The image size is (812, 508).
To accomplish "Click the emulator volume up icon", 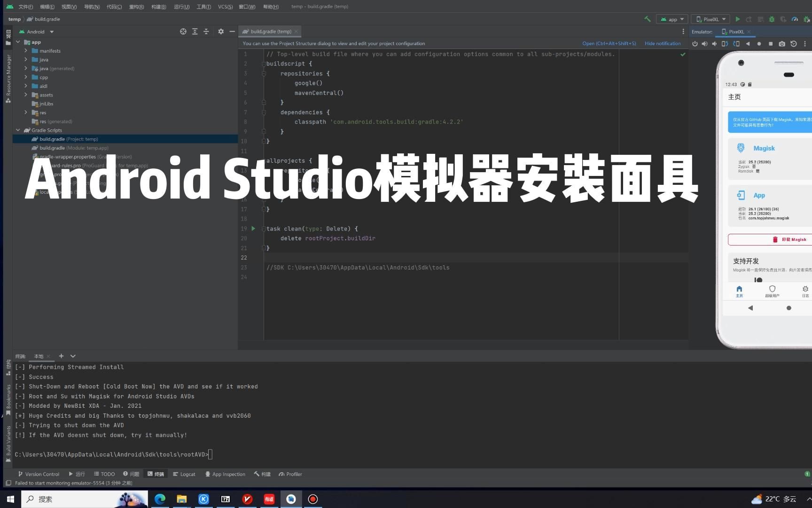I will [704, 44].
